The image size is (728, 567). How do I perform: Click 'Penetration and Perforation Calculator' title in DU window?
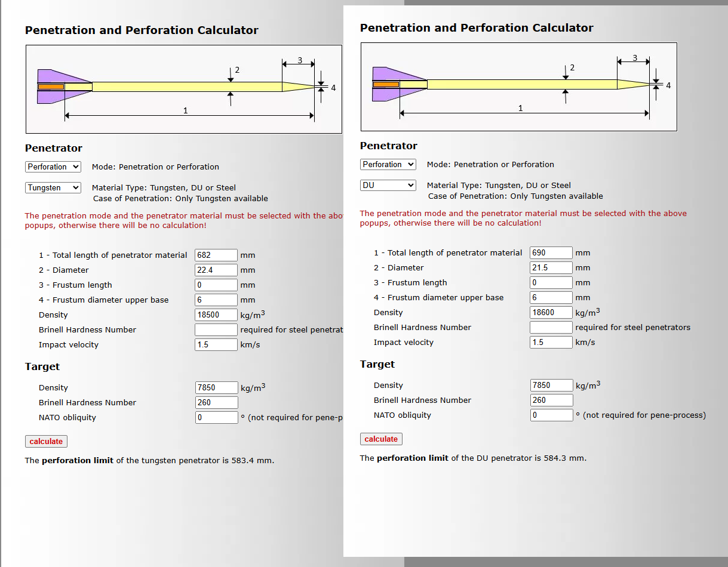(x=477, y=27)
